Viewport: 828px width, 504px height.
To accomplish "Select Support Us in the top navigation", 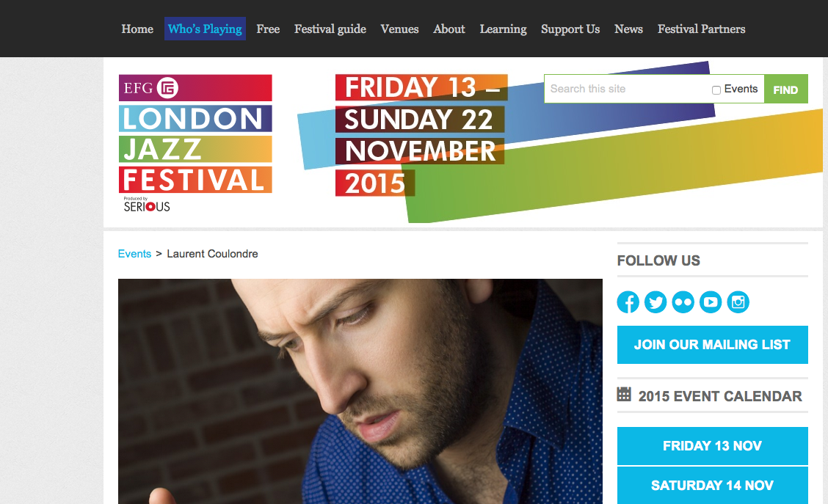I will pyautogui.click(x=570, y=29).
